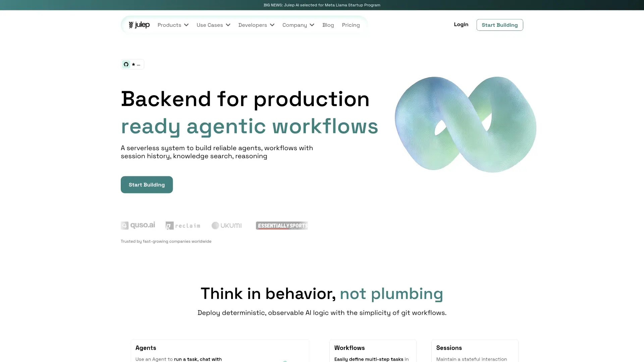Open the Use Cases dropdown

(x=213, y=25)
